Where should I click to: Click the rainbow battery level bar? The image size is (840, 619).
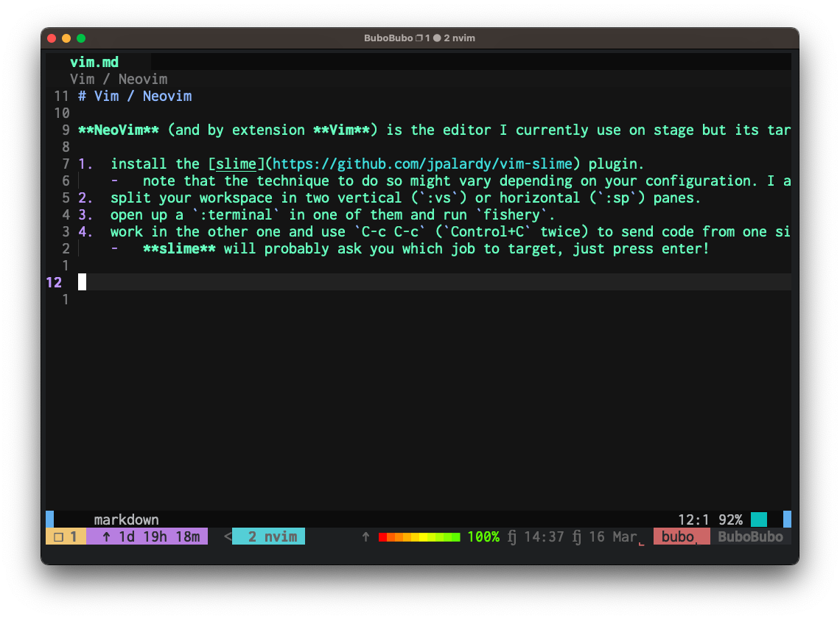tap(419, 537)
